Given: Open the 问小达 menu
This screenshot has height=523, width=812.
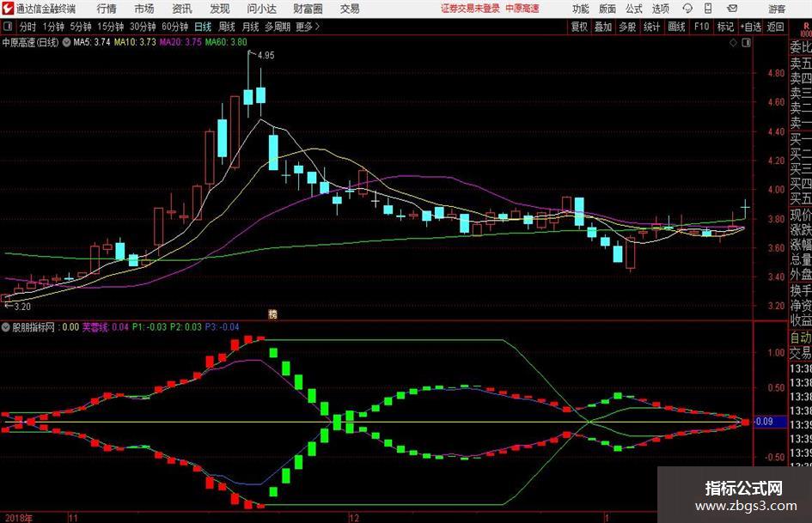Looking at the screenshot, I should click(261, 9).
